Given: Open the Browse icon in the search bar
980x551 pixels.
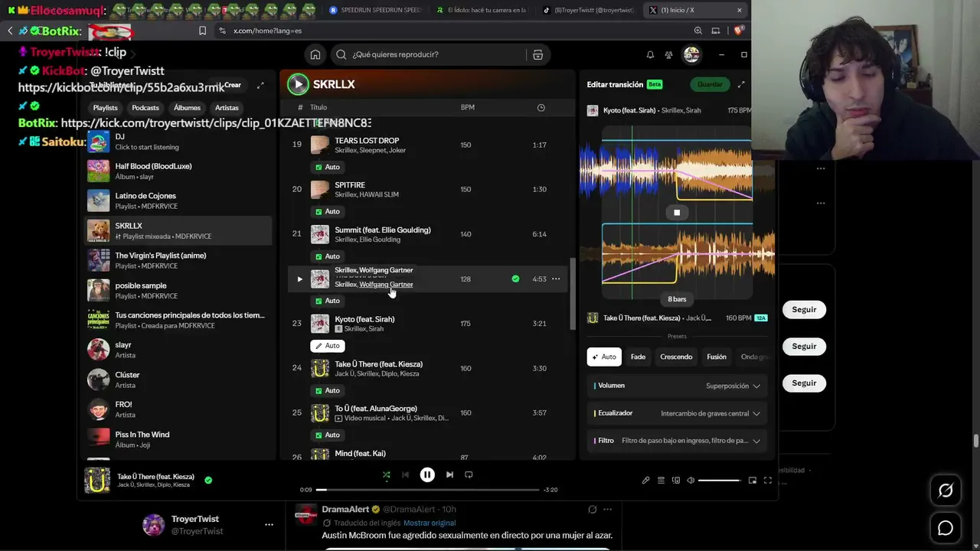Looking at the screenshot, I should 537,54.
